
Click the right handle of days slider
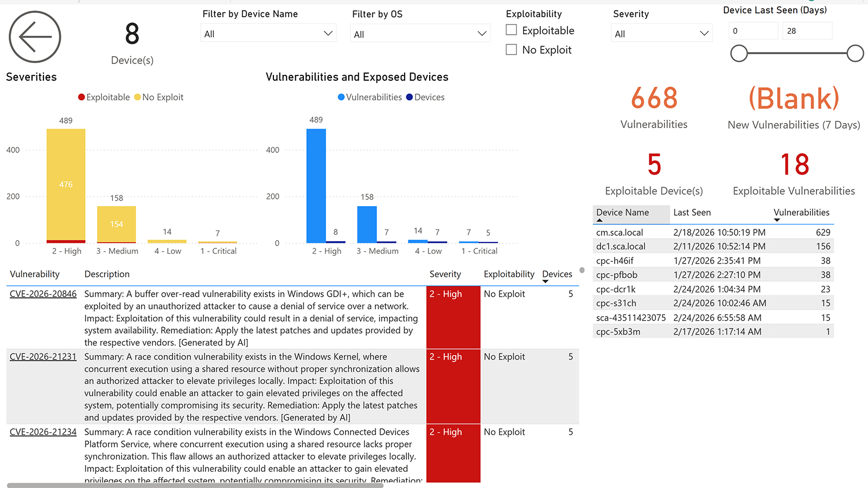point(855,53)
